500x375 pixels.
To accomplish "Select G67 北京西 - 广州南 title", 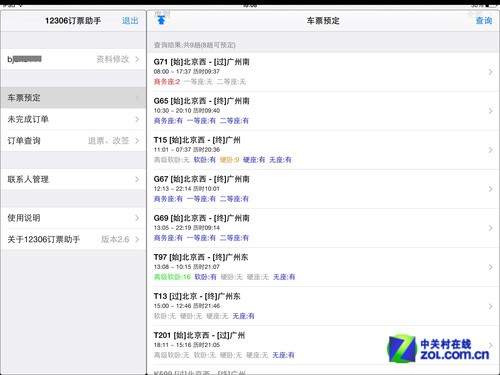I will pyautogui.click(x=201, y=179).
